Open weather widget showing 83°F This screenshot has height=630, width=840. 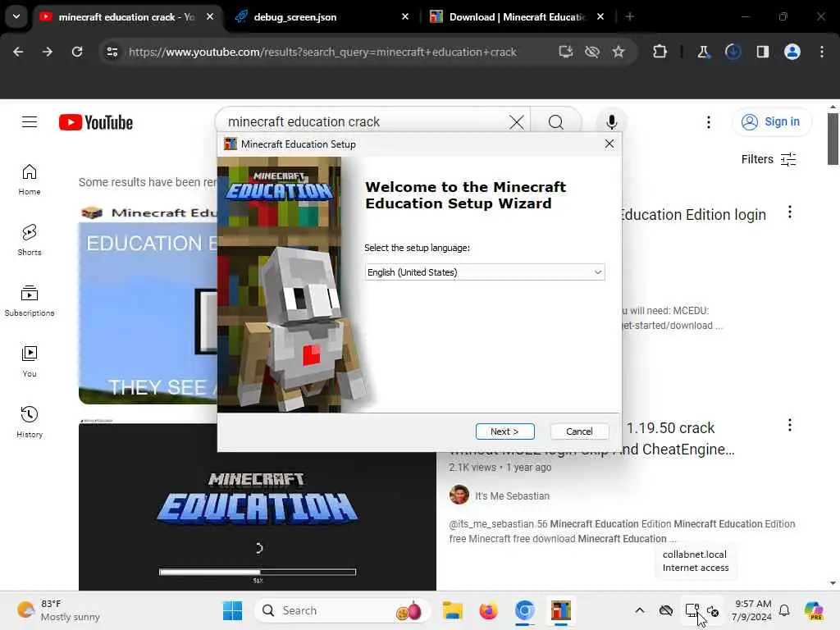[x=58, y=610]
